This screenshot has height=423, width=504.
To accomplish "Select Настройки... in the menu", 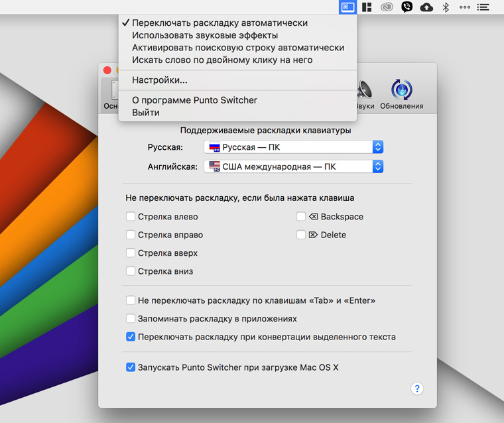I will click(x=160, y=80).
